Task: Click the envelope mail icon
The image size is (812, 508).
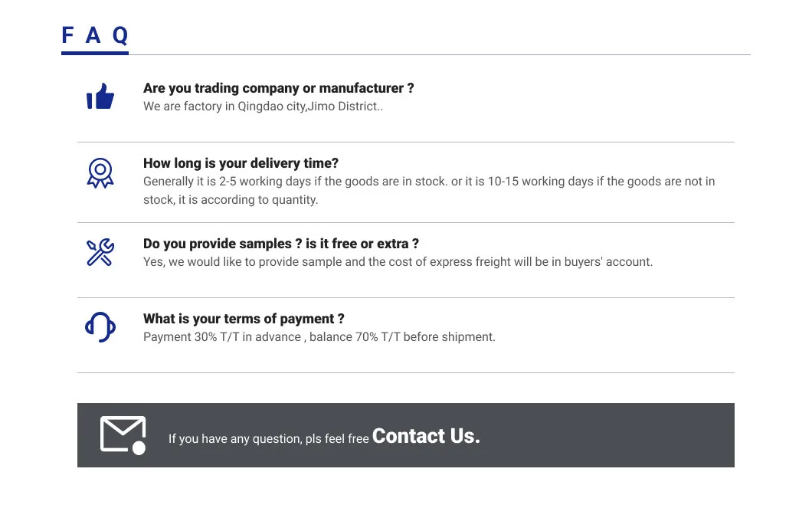Action: (122, 434)
